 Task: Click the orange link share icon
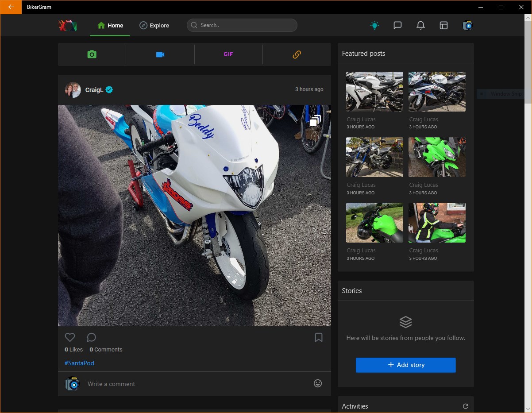point(297,54)
